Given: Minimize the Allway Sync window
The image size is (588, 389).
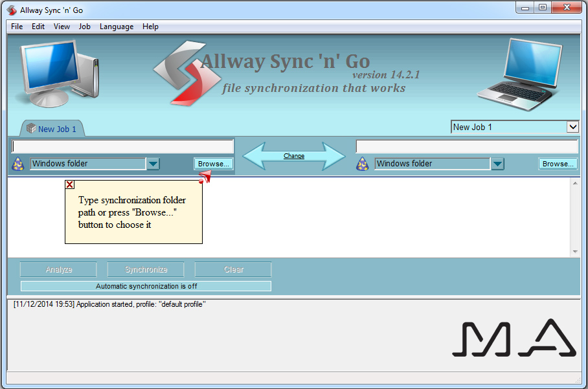Looking at the screenshot, I should [525, 7].
